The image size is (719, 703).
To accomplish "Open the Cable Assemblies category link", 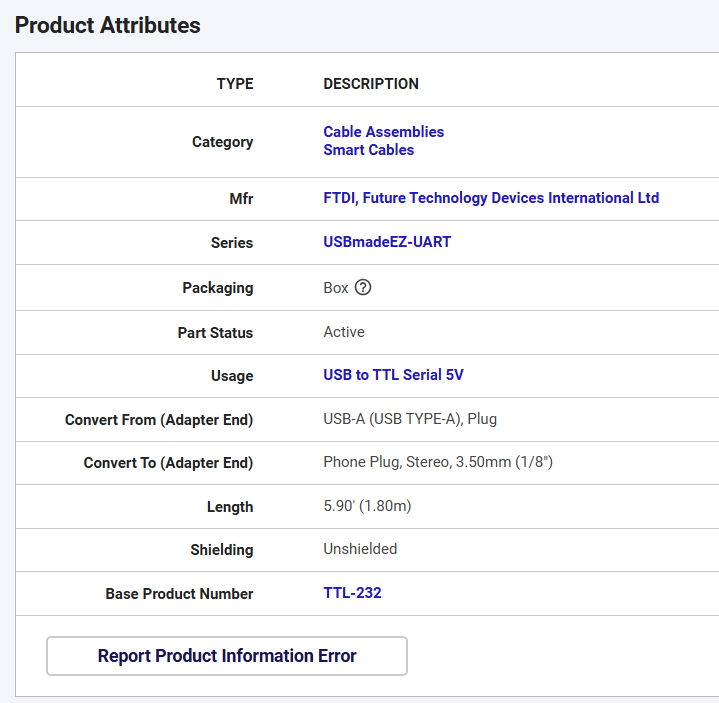I will tap(383, 132).
